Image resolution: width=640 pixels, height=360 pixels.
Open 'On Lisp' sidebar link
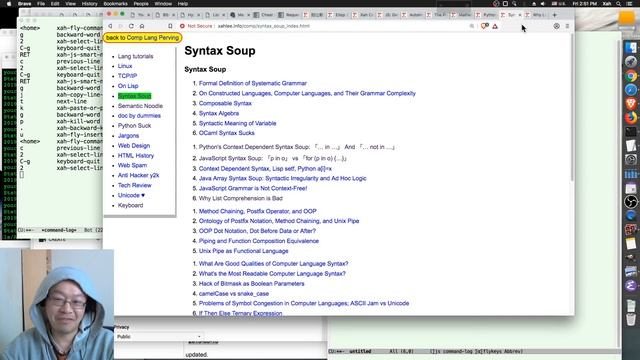point(128,86)
